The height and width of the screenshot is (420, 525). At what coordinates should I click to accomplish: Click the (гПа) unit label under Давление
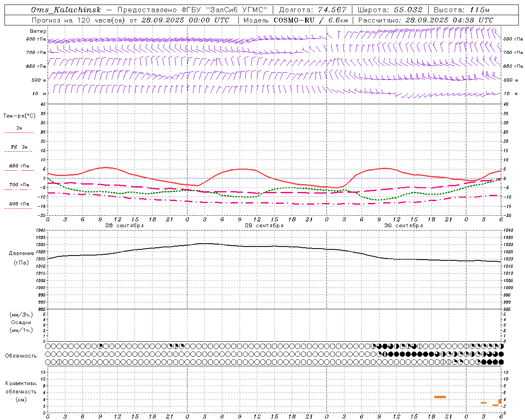click(x=21, y=262)
